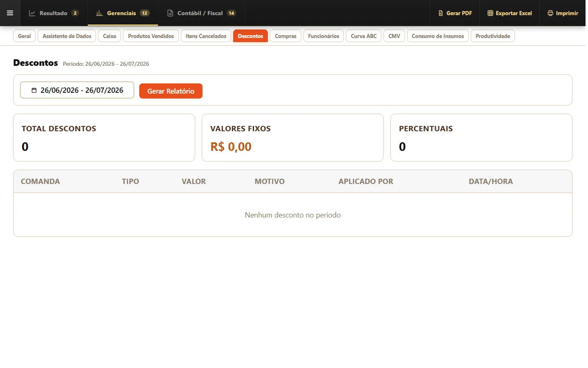Click the Gerar PDF button

pos(455,13)
